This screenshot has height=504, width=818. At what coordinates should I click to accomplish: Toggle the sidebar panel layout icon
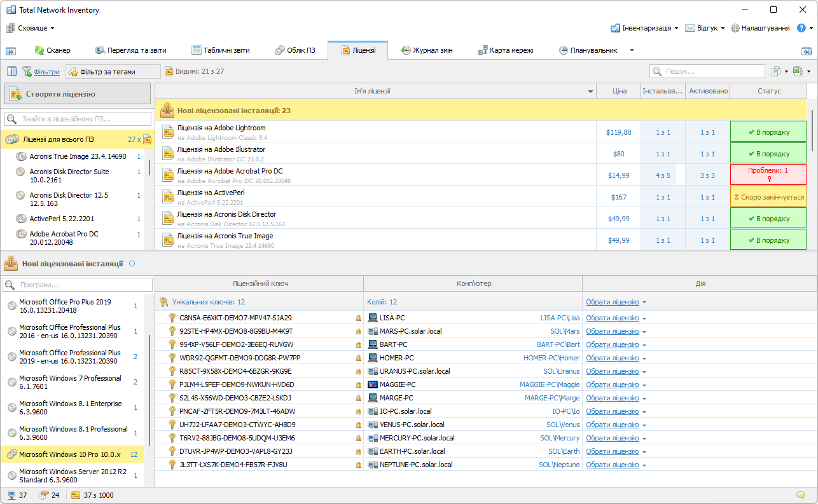11,71
